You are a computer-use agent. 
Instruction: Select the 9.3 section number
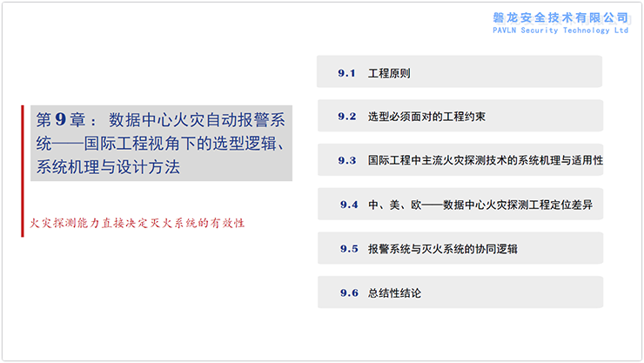click(x=347, y=161)
